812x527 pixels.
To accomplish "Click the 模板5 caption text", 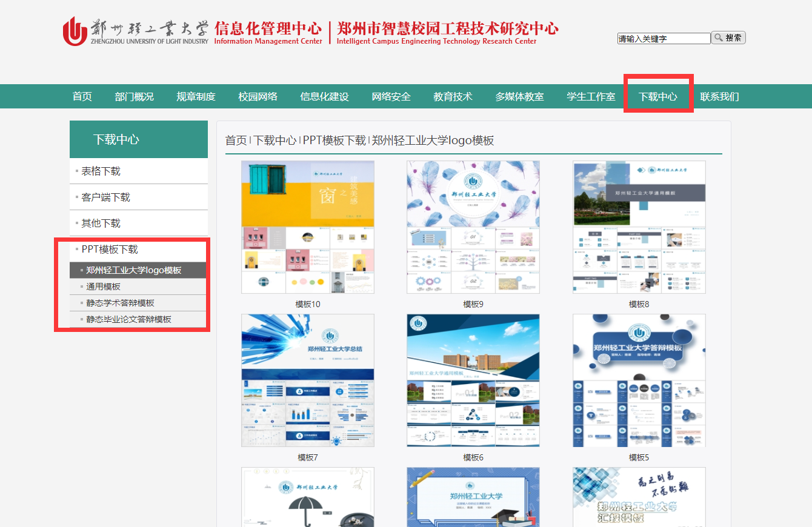I will pyautogui.click(x=639, y=457).
